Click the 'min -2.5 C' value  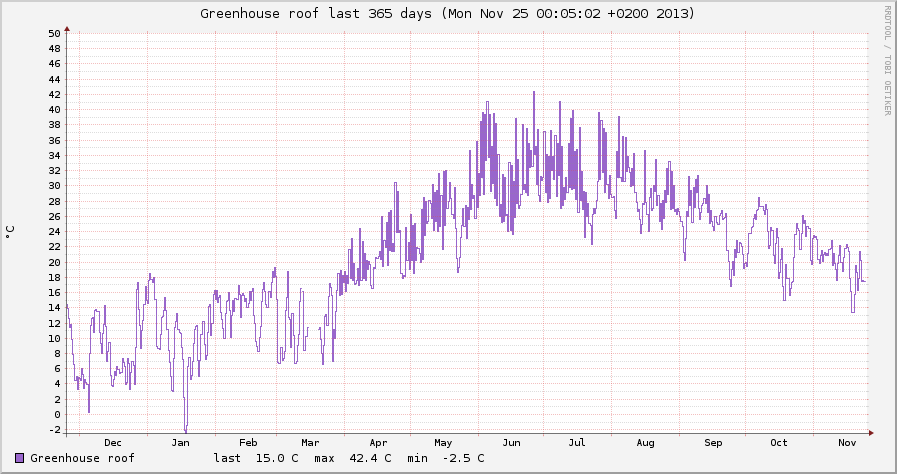pos(446,458)
